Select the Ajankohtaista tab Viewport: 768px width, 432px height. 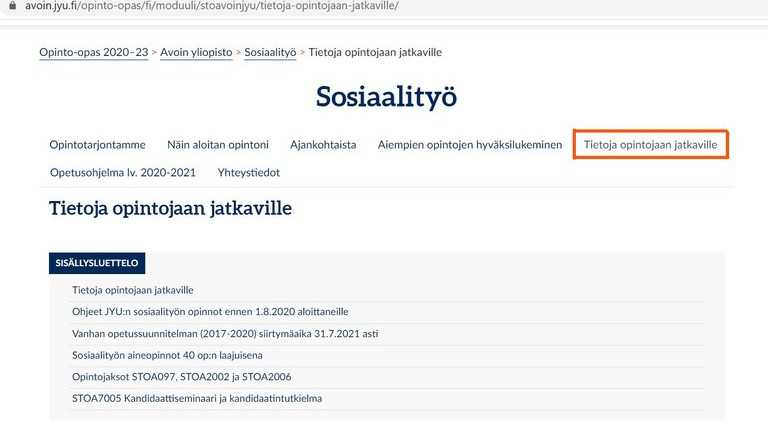(x=322, y=145)
